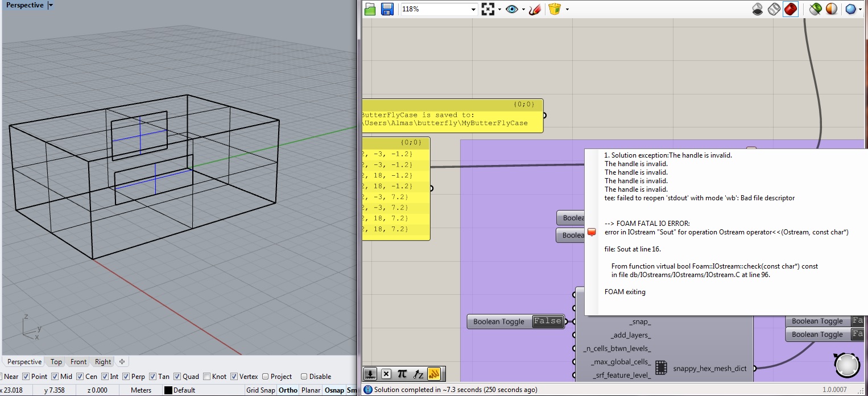Click the ruler download icon in canvas widget bar
This screenshot has height=396, width=868.
tap(370, 374)
